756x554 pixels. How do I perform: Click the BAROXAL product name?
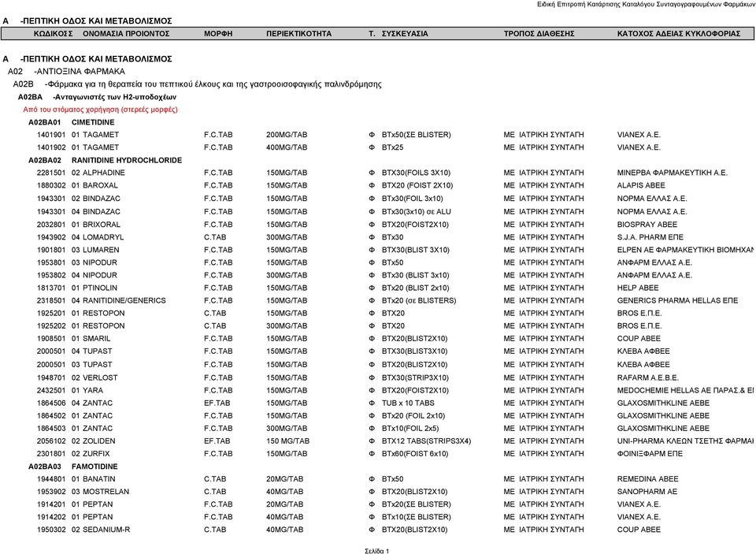pos(100,185)
